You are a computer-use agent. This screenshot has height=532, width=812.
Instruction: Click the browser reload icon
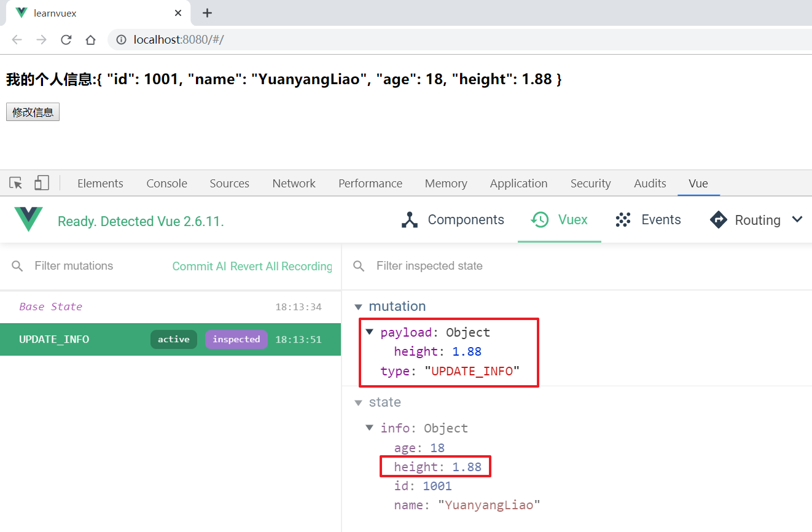[66, 40]
